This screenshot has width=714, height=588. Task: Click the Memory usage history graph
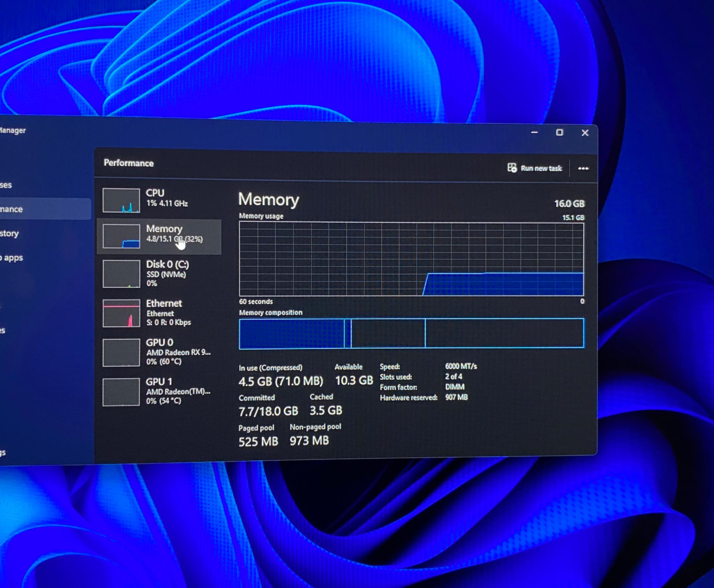tap(411, 259)
